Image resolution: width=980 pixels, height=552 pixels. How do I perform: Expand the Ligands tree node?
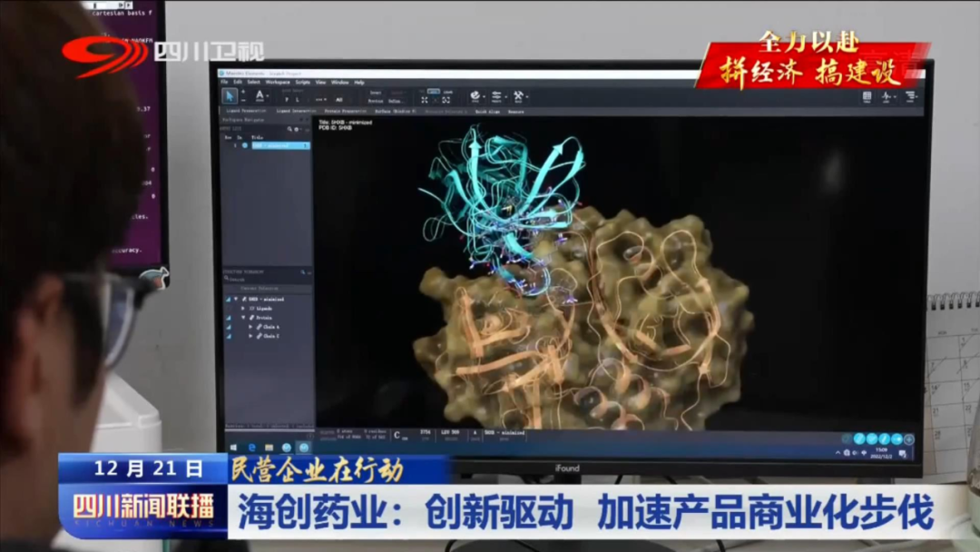point(242,308)
